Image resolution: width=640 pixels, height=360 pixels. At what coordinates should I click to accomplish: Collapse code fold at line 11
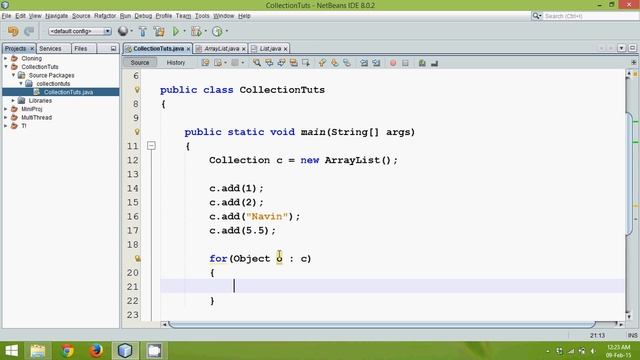(x=151, y=145)
